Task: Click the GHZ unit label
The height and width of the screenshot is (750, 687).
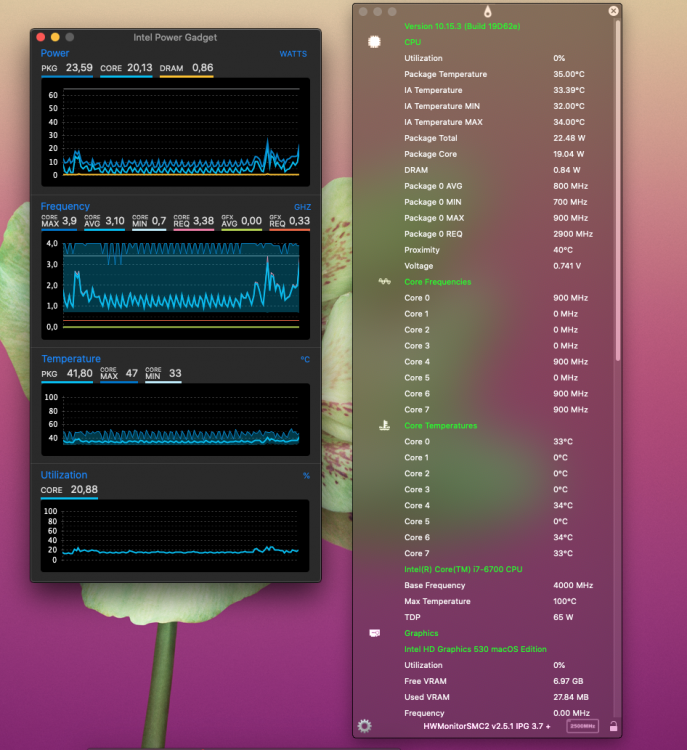Action: coord(302,207)
